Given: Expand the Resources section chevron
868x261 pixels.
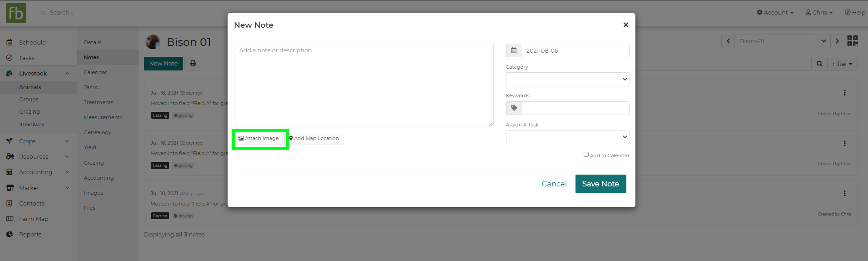Looking at the screenshot, I should pos(67,156).
